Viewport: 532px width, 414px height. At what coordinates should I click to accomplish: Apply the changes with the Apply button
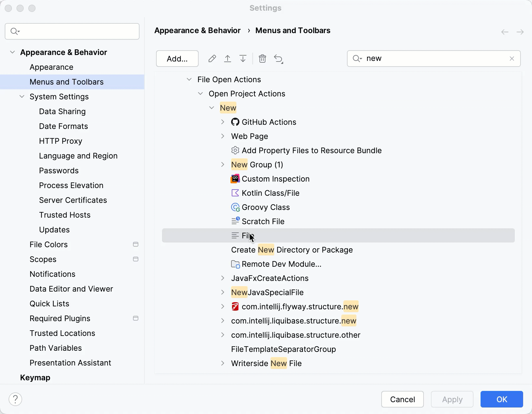coord(452,399)
